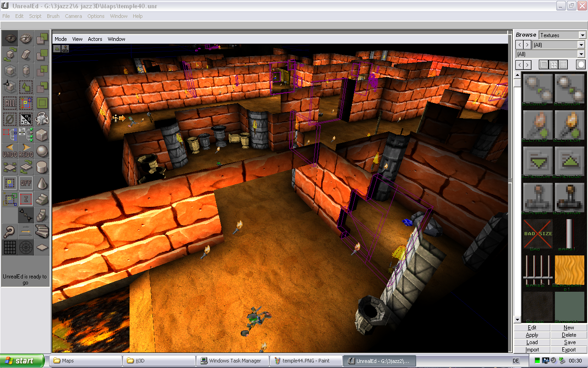Toggle the OFF button in the toolbox

point(26,183)
